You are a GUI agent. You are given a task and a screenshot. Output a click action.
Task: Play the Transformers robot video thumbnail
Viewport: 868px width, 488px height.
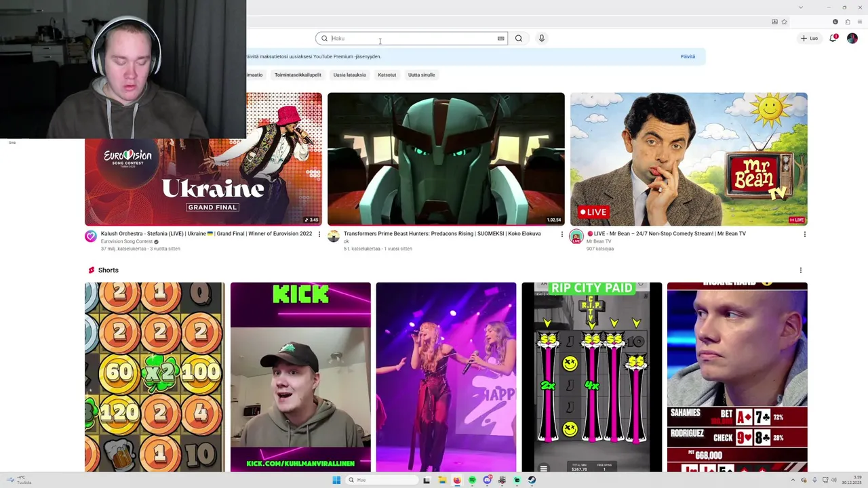(446, 159)
